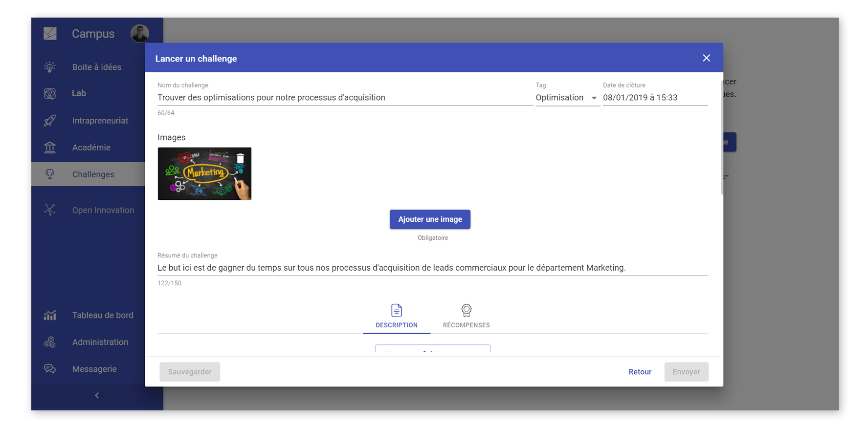Viewport: 868px width, 427px height.
Task: Click the Challenges trophy icon
Action: pos(50,174)
